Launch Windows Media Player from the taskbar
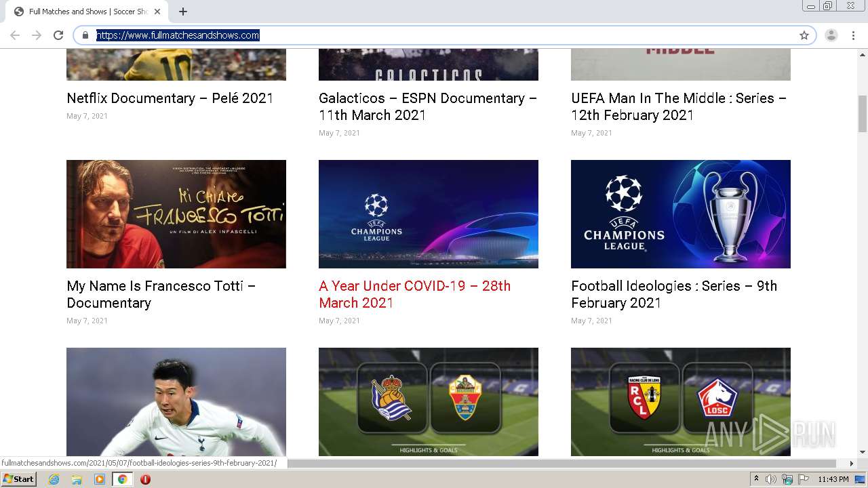The width and height of the screenshot is (868, 488). coord(100,479)
